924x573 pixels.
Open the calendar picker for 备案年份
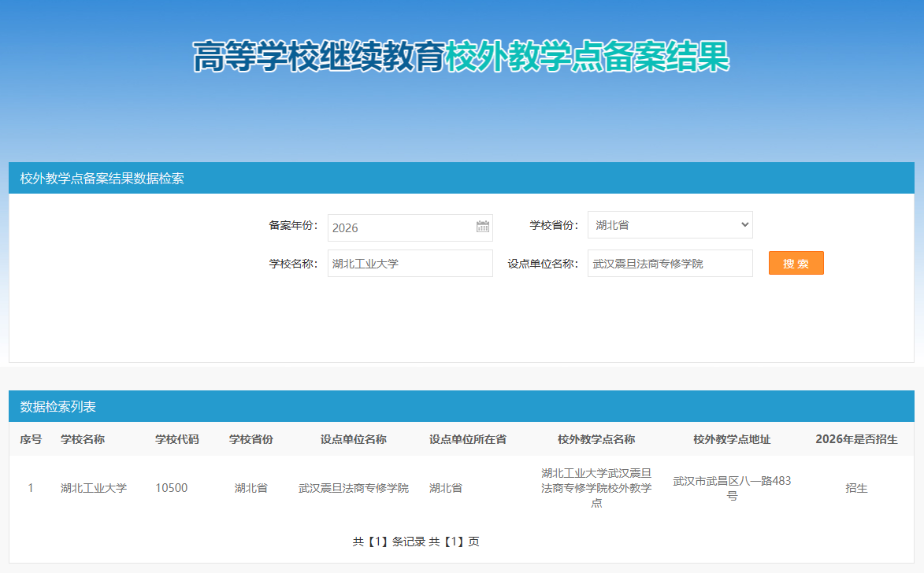point(483,227)
